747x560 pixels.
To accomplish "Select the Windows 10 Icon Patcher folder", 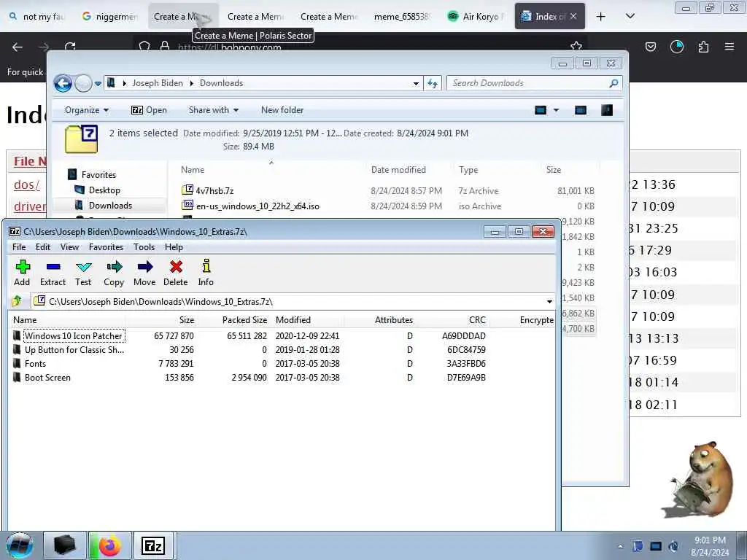I will pos(74,335).
